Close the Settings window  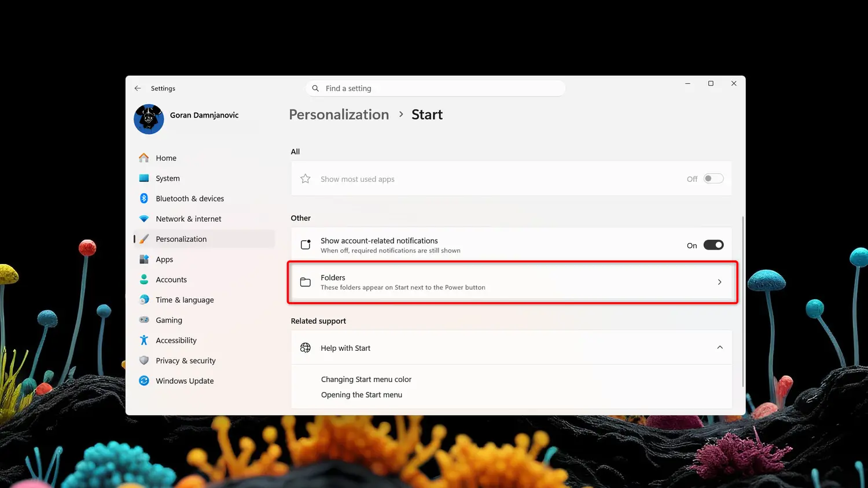(x=734, y=83)
